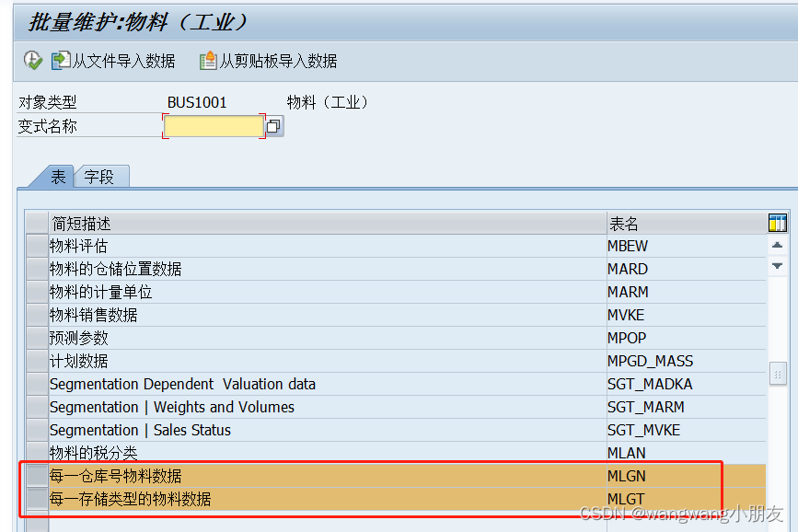Screen dimensions: 798x532
Task: Click the MLAN table name cell
Action: [x=687, y=453]
